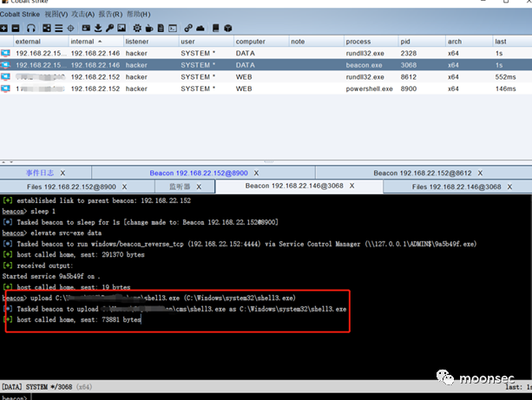This screenshot has width=532, height=400.
Task: Click the pid 2328 cell
Action: pyautogui.click(x=422, y=53)
